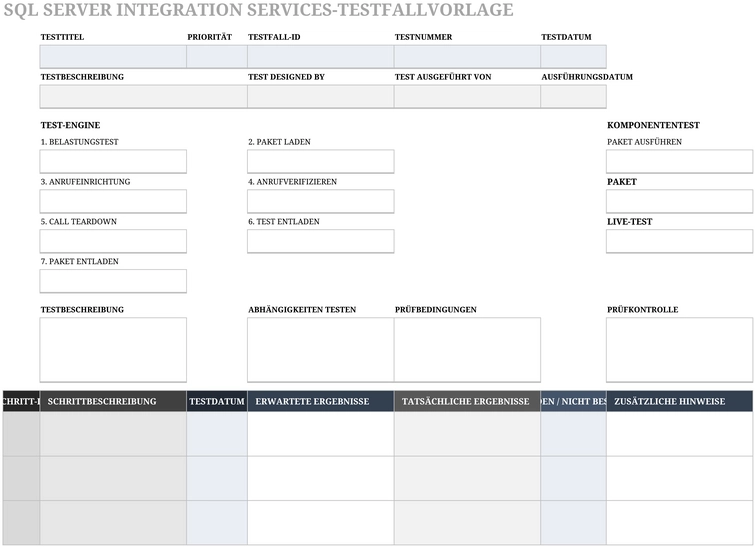755x547 pixels.
Task: Click the PRÜFBEDINGUNGEN text area
Action: pos(468,350)
